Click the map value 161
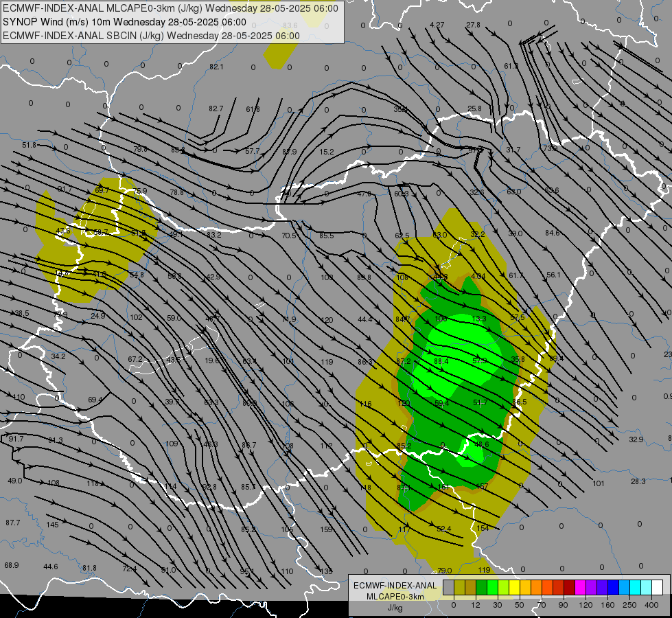 click(443, 487)
